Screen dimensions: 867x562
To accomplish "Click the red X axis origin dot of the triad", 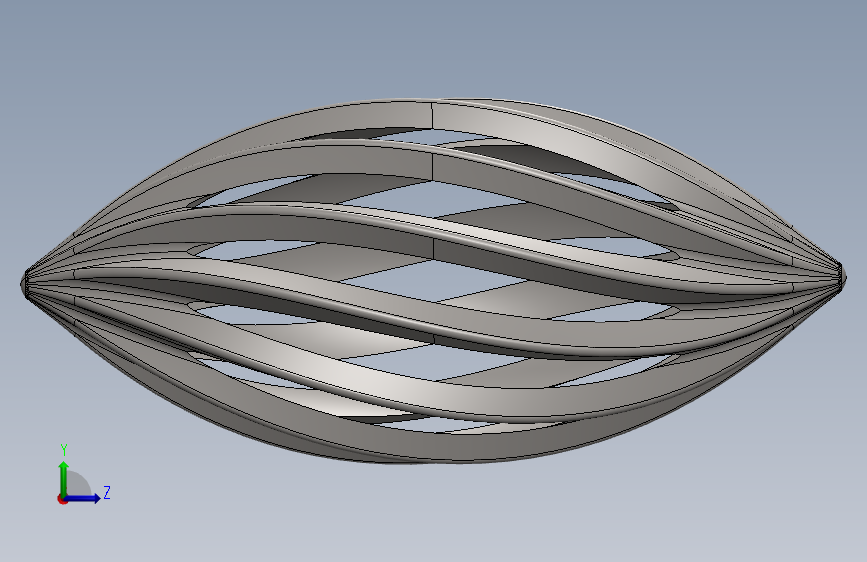I will tap(62, 499).
